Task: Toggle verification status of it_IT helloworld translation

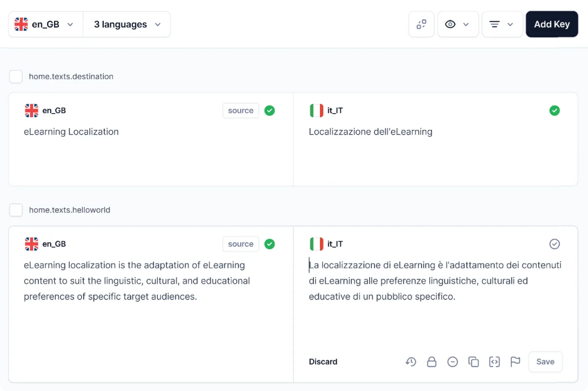Action: point(554,244)
